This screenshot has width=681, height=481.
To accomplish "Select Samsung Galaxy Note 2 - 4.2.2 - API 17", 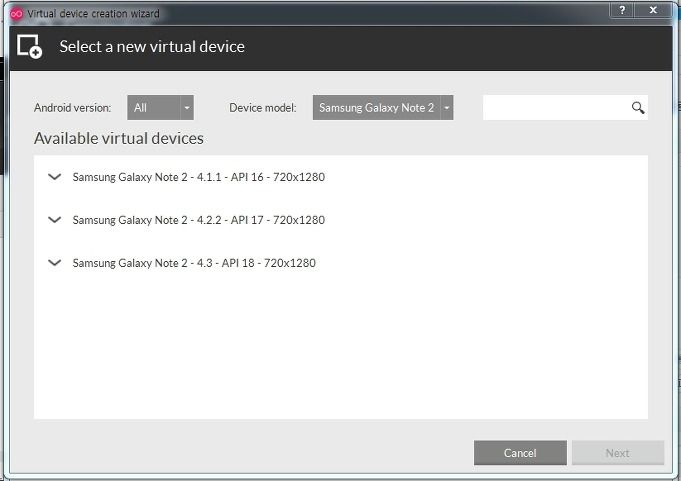I will [x=198, y=220].
